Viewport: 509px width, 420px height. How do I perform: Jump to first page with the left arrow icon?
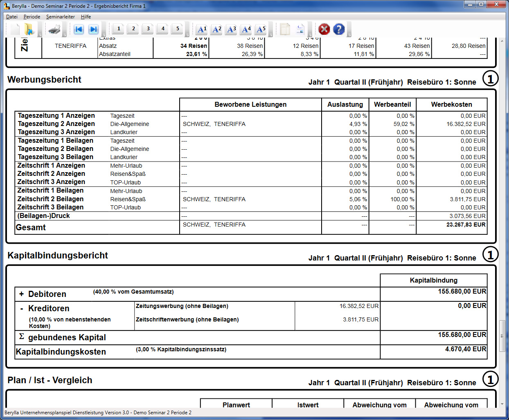tap(79, 29)
